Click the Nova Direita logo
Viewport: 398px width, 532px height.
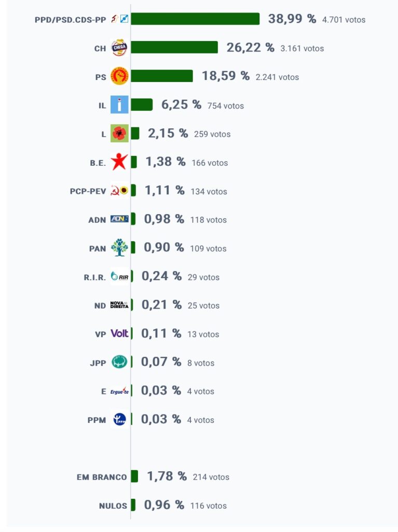(119, 304)
